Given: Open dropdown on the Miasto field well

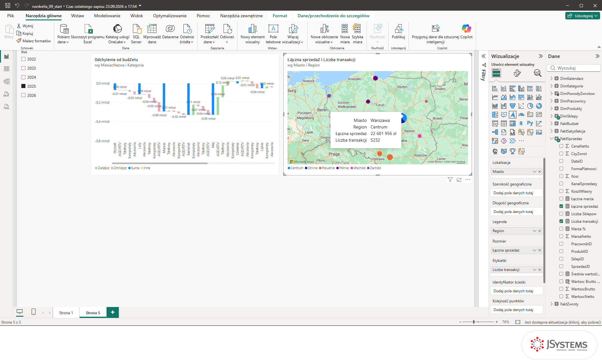Looking at the screenshot, I should pos(535,172).
